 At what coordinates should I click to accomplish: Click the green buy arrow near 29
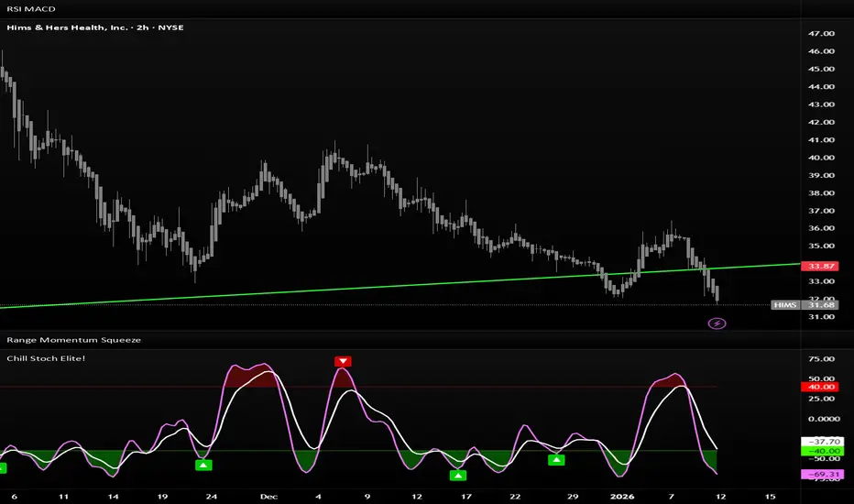pos(555,460)
